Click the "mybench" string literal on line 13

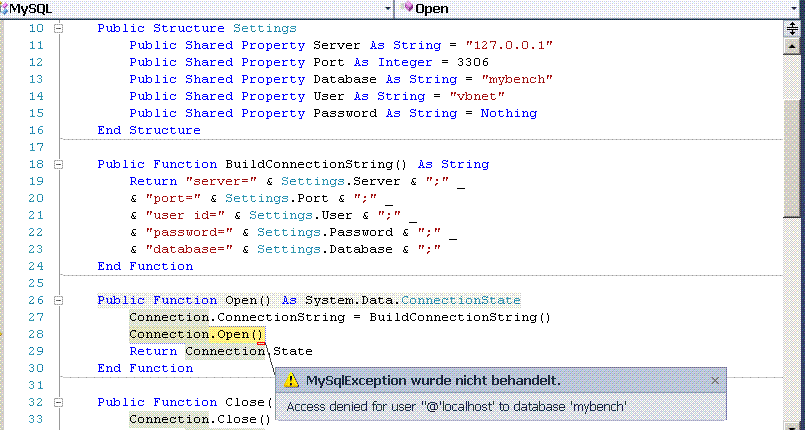pos(516,79)
